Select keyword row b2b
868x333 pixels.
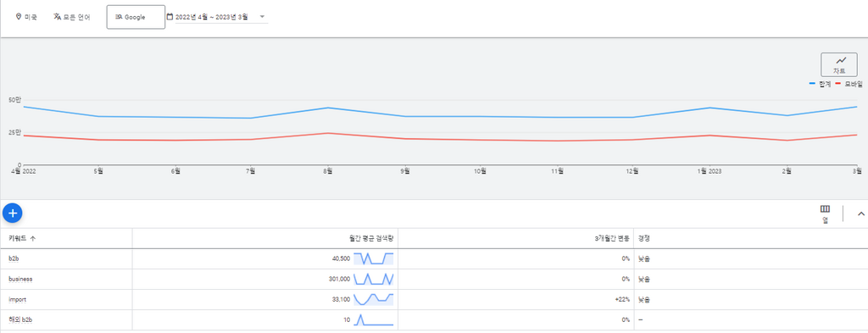pos(434,258)
